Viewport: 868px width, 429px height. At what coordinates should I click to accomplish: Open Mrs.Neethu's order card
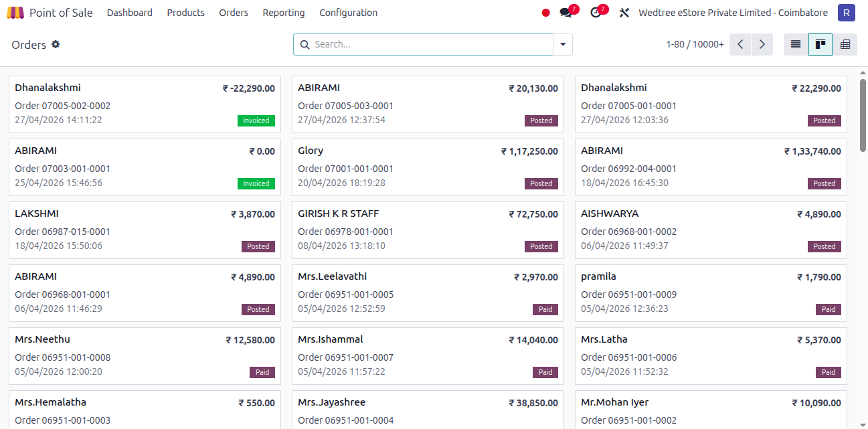pyautogui.click(x=145, y=356)
